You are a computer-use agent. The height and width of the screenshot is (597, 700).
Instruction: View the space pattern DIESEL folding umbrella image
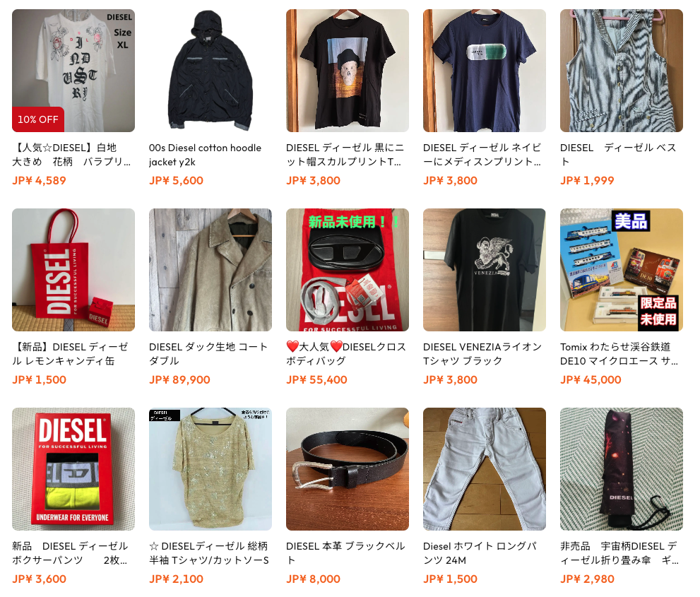(622, 469)
